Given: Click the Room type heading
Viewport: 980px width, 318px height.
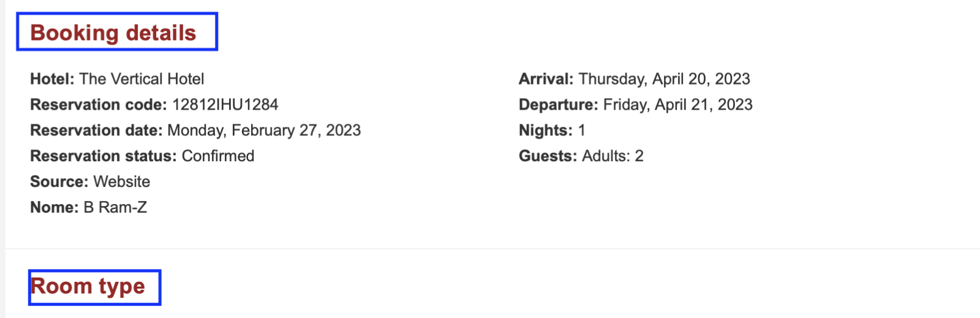Looking at the screenshot, I should 88,286.
